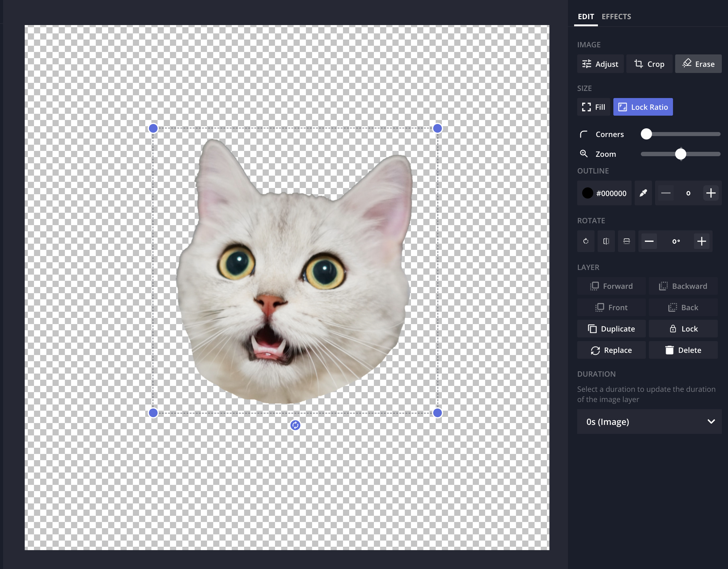Flip the image vertically

[627, 241]
